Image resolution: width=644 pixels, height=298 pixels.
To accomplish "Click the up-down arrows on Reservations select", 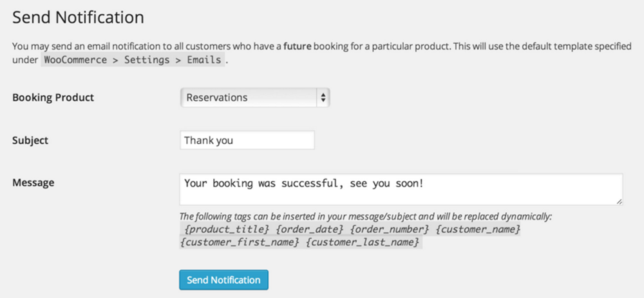I will pos(323,97).
